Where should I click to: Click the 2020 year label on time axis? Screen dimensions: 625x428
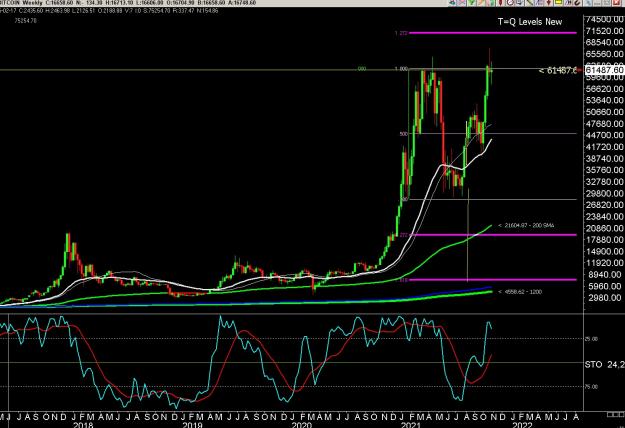tap(302, 425)
